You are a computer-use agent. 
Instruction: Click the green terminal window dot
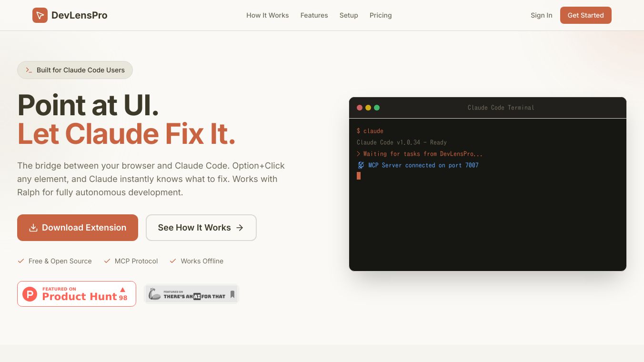coord(377,108)
